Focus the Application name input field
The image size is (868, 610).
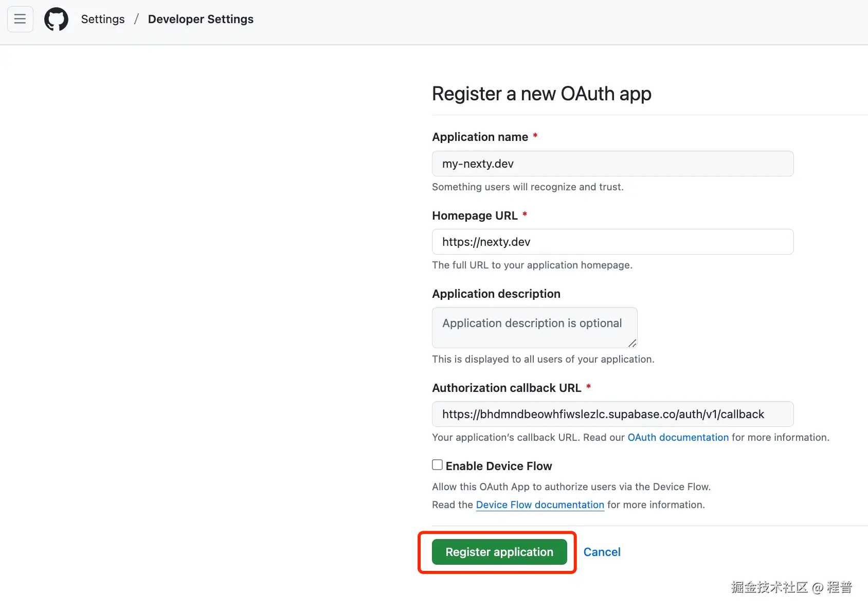click(x=612, y=164)
